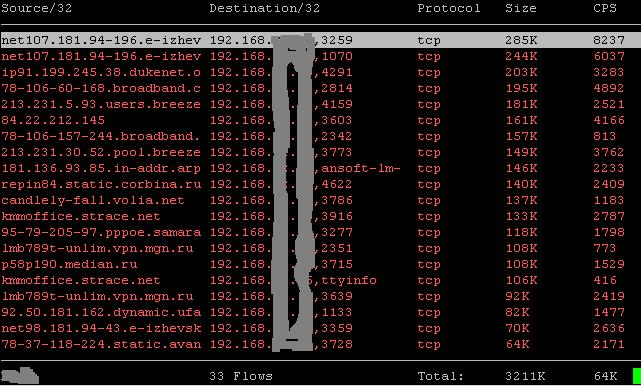Click the CPS column header
The image size is (641, 386).
(605, 8)
